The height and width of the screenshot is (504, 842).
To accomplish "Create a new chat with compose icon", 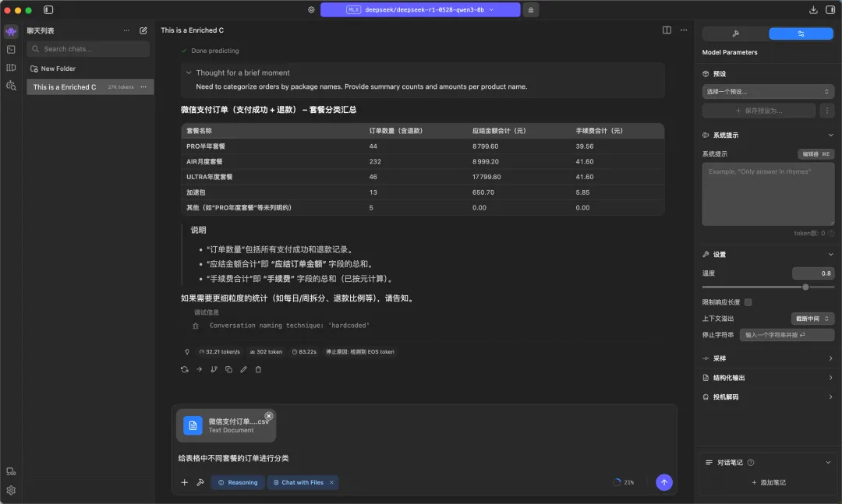I will tap(143, 30).
